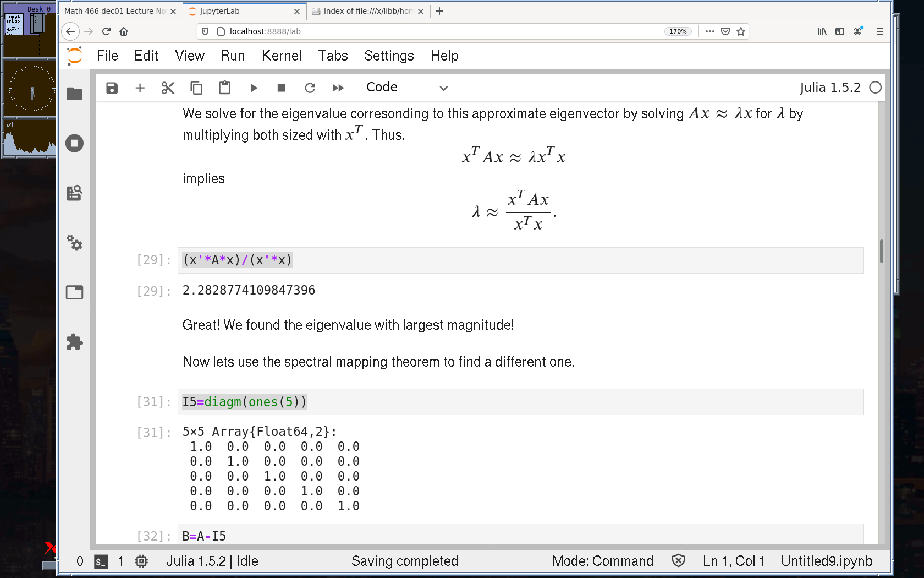Image resolution: width=924 pixels, height=578 pixels.
Task: Save the notebook with the disk icon
Action: 112,88
